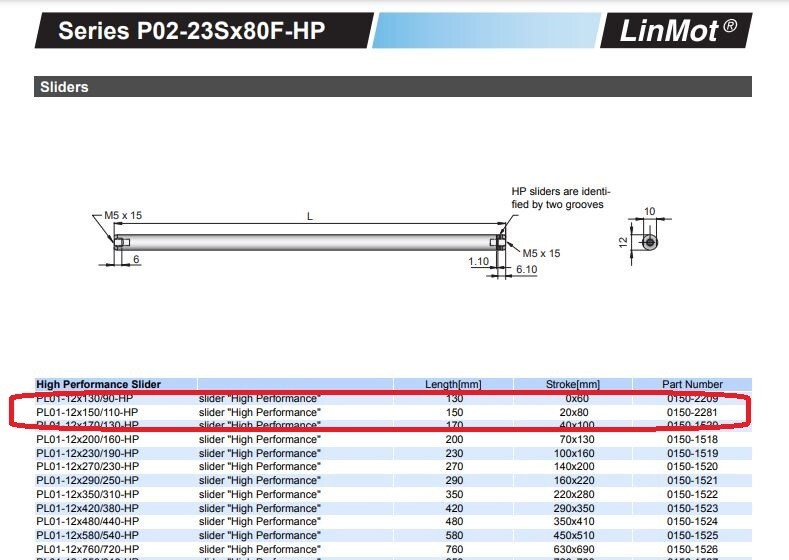This screenshot has height=560, width=789.
Task: Click the '10' dimension on the end view
Action: tap(650, 211)
